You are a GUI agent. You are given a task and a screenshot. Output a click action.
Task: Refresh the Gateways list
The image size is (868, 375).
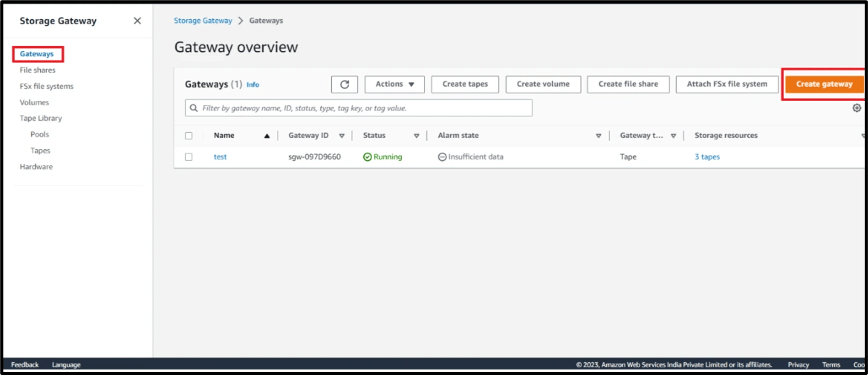coord(344,84)
